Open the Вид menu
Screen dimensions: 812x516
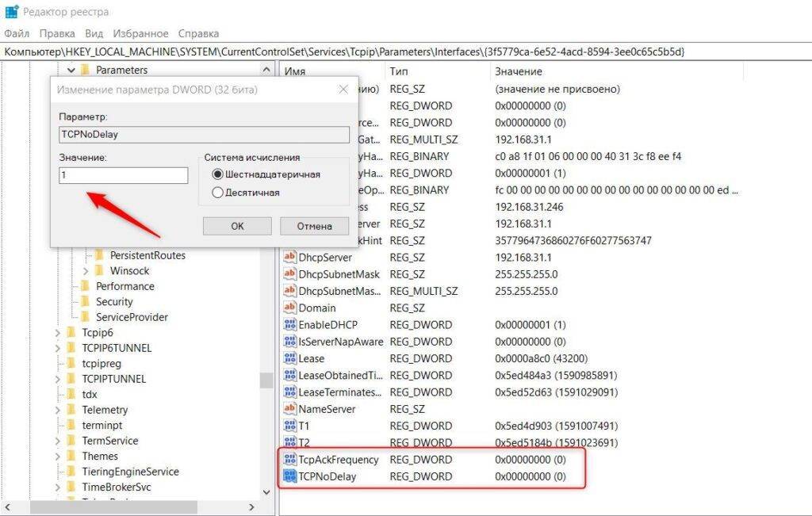tap(94, 33)
